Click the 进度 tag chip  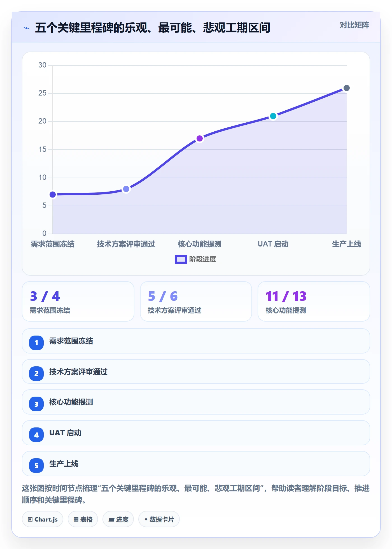tap(118, 519)
